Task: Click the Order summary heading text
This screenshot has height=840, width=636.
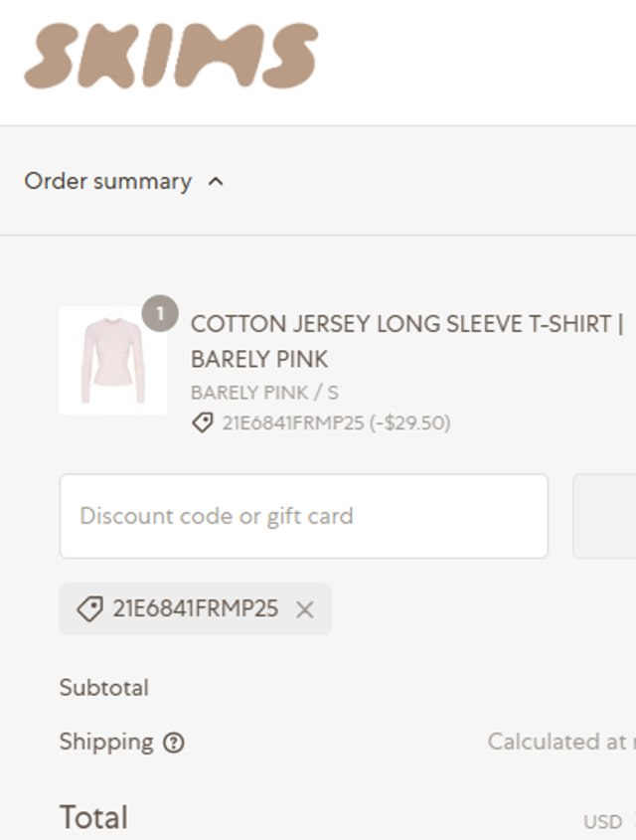Action: pyautogui.click(x=107, y=181)
